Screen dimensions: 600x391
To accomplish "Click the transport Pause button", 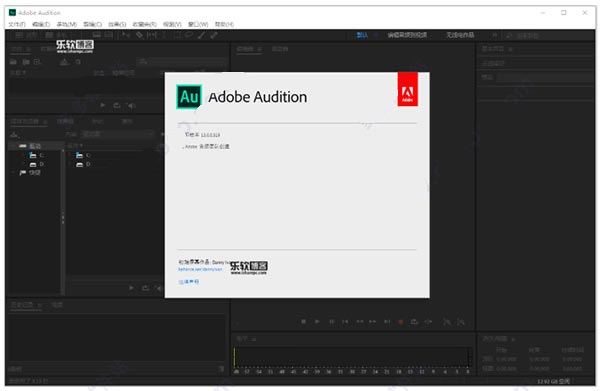I will click(331, 322).
